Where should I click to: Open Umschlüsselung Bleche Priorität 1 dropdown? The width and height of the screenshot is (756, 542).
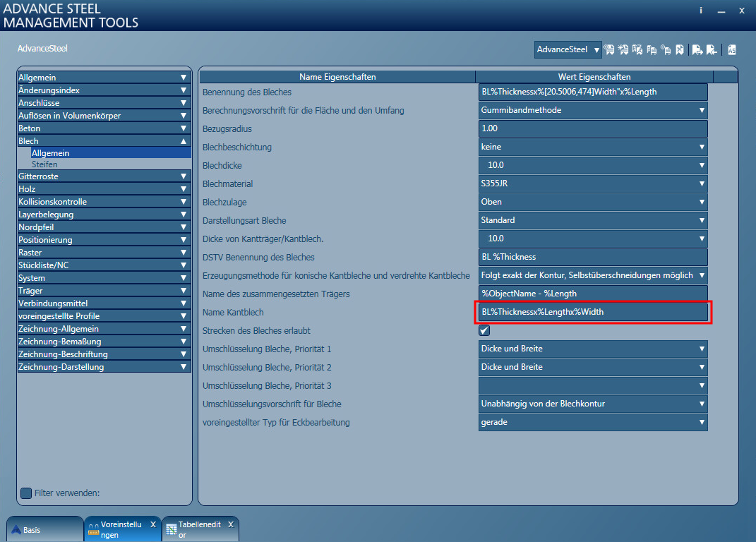tap(593, 349)
